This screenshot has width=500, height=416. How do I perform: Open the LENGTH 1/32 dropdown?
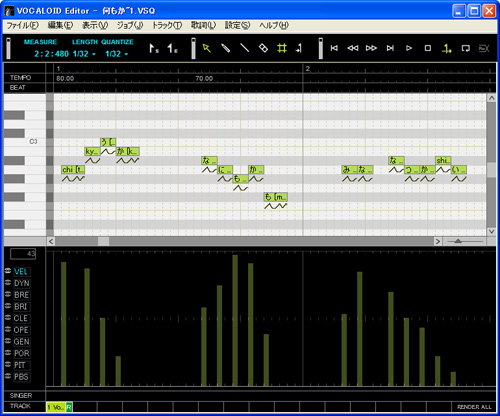tap(84, 54)
